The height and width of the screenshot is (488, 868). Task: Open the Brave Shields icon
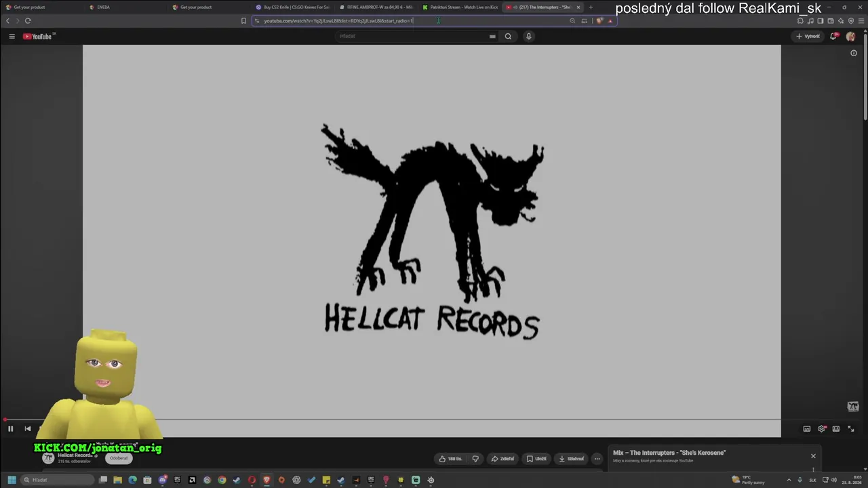pyautogui.click(x=599, y=21)
